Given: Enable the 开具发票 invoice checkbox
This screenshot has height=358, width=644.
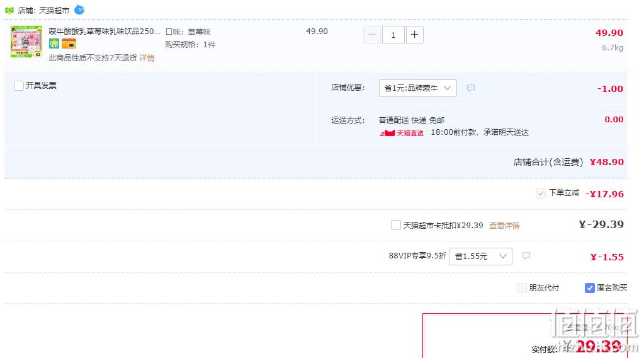Looking at the screenshot, I should [19, 86].
